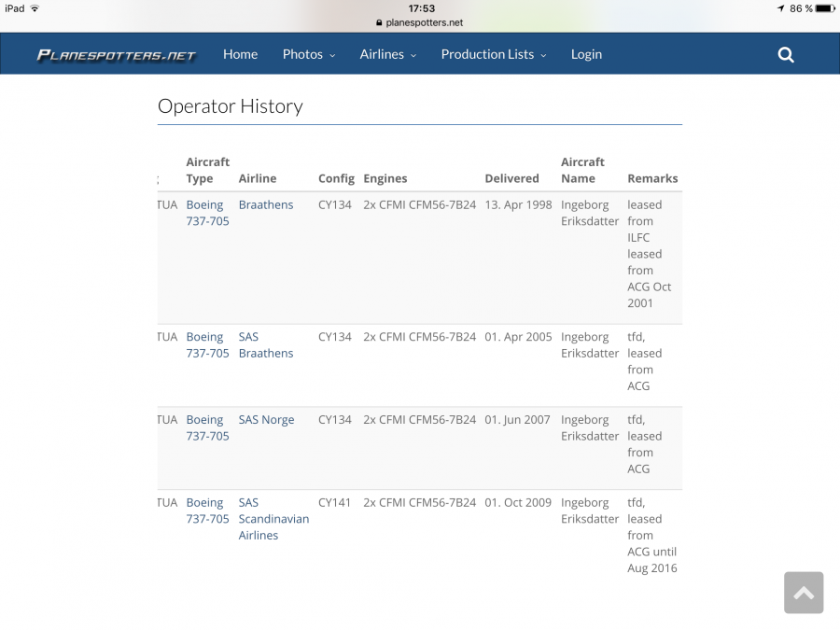Expand the Production Lists dropdown
Viewport: 840px width, 630px height.
pyautogui.click(x=494, y=54)
